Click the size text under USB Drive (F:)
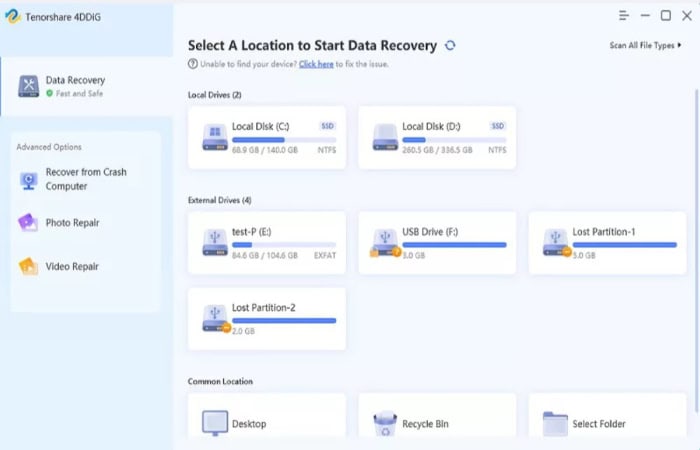The width and height of the screenshot is (700, 450). coord(414,255)
